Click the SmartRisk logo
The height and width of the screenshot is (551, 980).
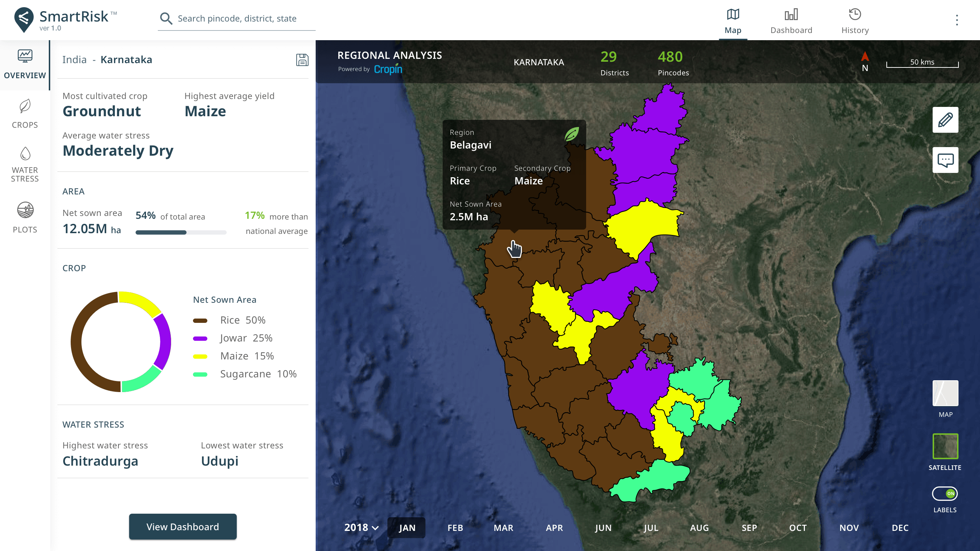pos(65,20)
